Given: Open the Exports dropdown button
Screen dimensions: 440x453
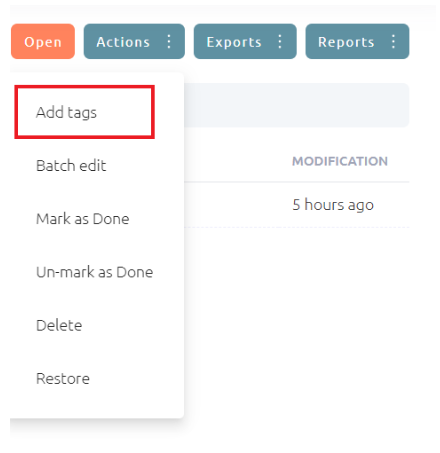Looking at the screenshot, I should (x=245, y=42).
